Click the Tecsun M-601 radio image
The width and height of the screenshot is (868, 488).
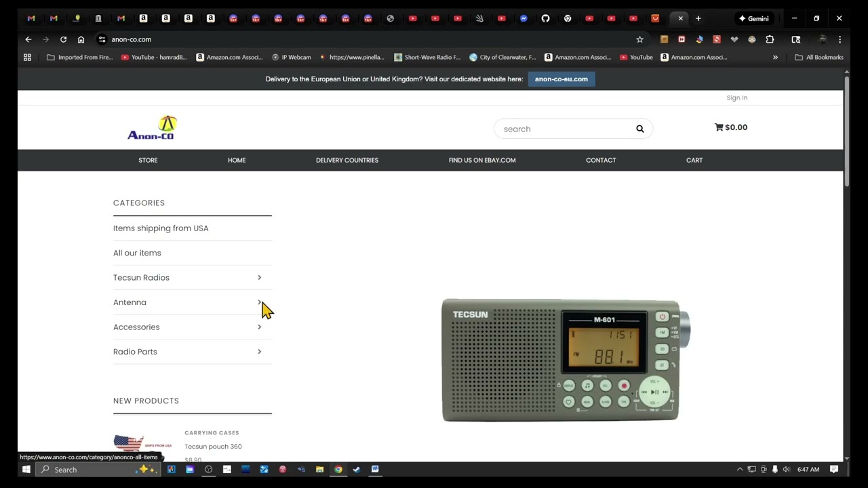(x=566, y=360)
